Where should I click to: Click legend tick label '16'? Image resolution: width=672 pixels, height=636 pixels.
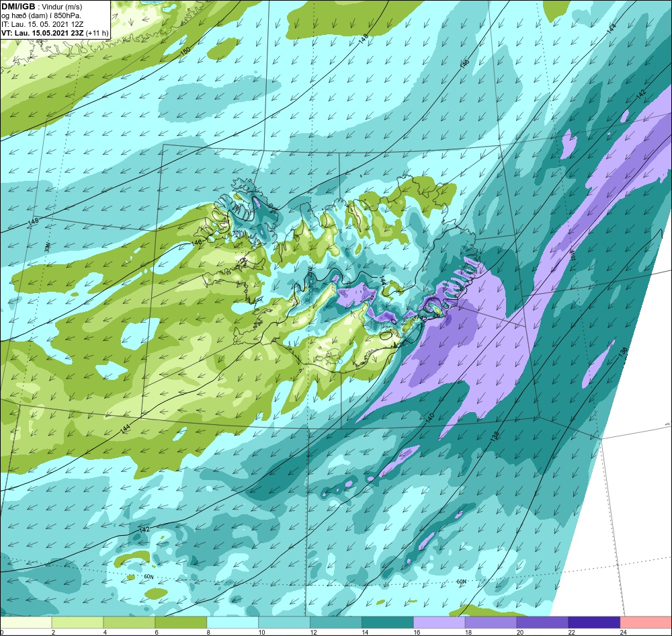tap(417, 632)
